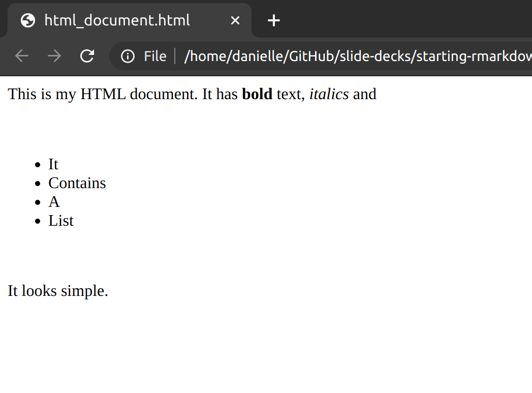532x393 pixels.
Task: Click the list item "A"
Action: coord(54,202)
